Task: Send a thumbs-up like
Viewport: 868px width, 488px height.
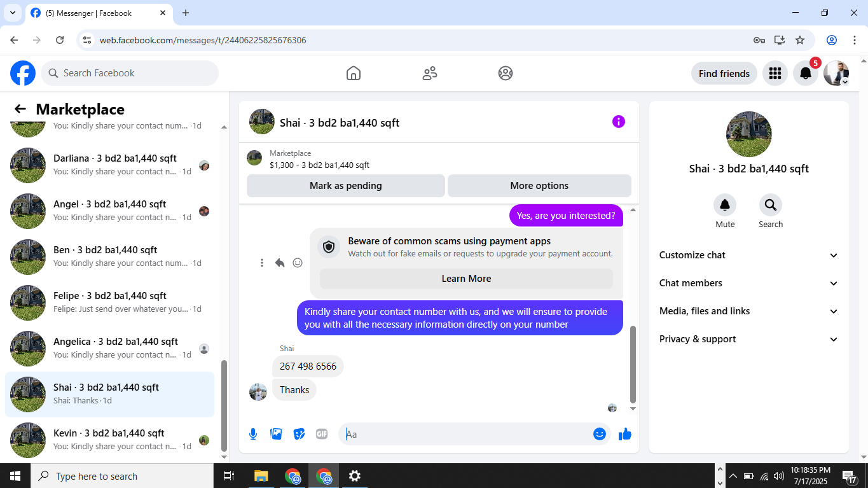Action: pyautogui.click(x=625, y=434)
